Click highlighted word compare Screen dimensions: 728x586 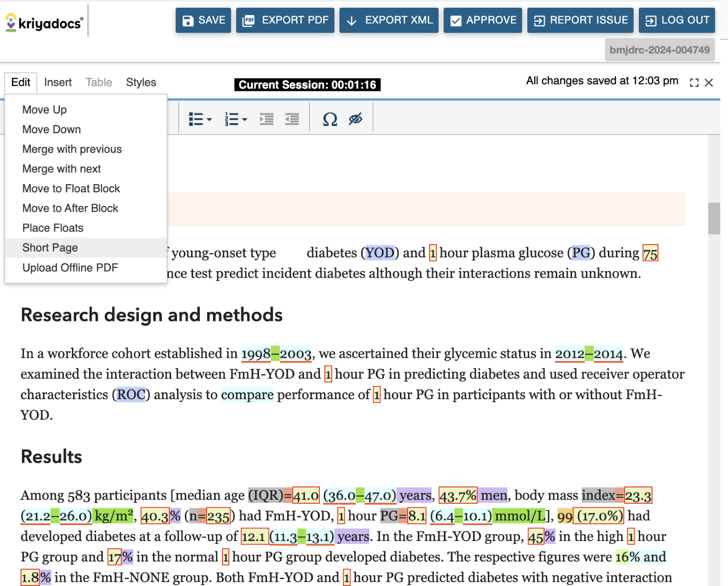[x=248, y=395]
